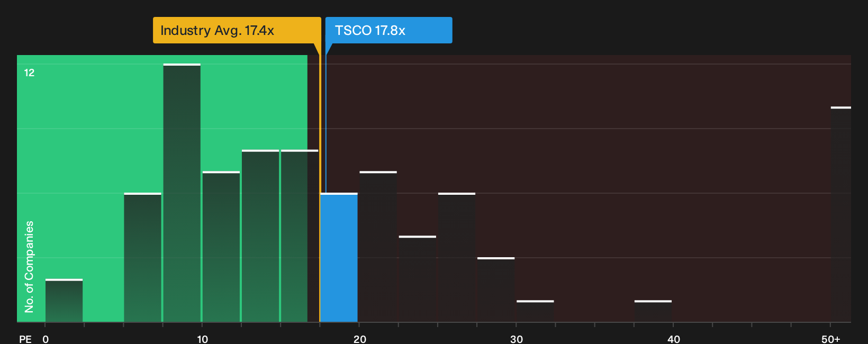Select the small bar near PE 40
868x344 pixels.
pyautogui.click(x=653, y=311)
